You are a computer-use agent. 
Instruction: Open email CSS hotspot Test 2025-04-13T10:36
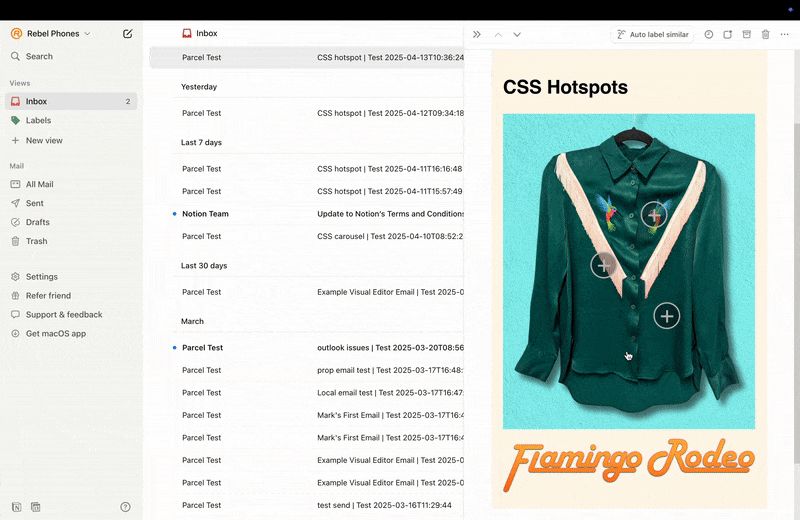[307, 58]
